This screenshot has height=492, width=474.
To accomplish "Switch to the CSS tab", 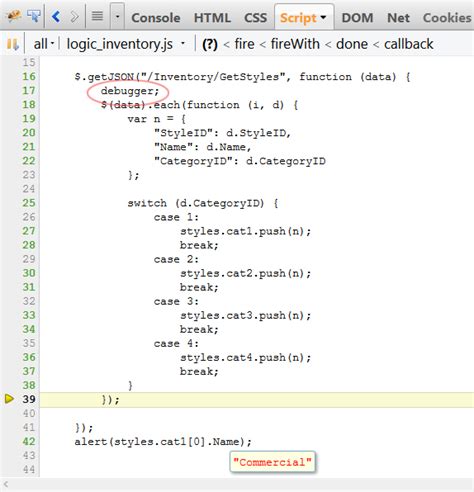I will (255, 18).
